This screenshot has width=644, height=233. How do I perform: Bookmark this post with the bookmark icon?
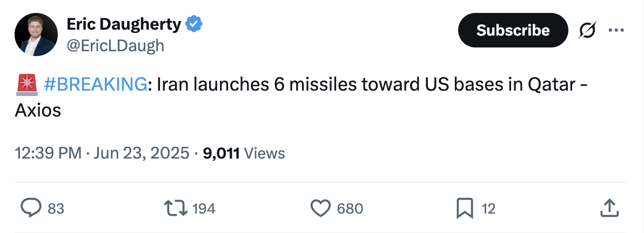465,208
